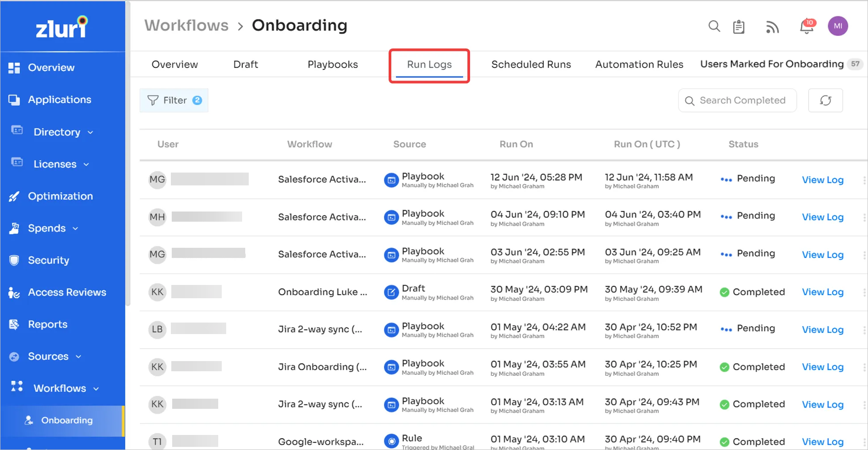Open View Log for 12 Jun run
Screen dimensions: 868x450
pos(822,180)
